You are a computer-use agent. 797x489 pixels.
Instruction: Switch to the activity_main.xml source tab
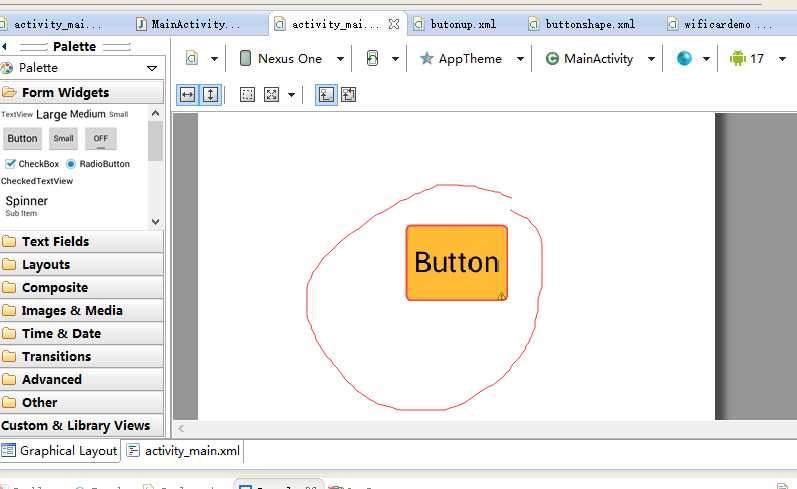(x=183, y=450)
